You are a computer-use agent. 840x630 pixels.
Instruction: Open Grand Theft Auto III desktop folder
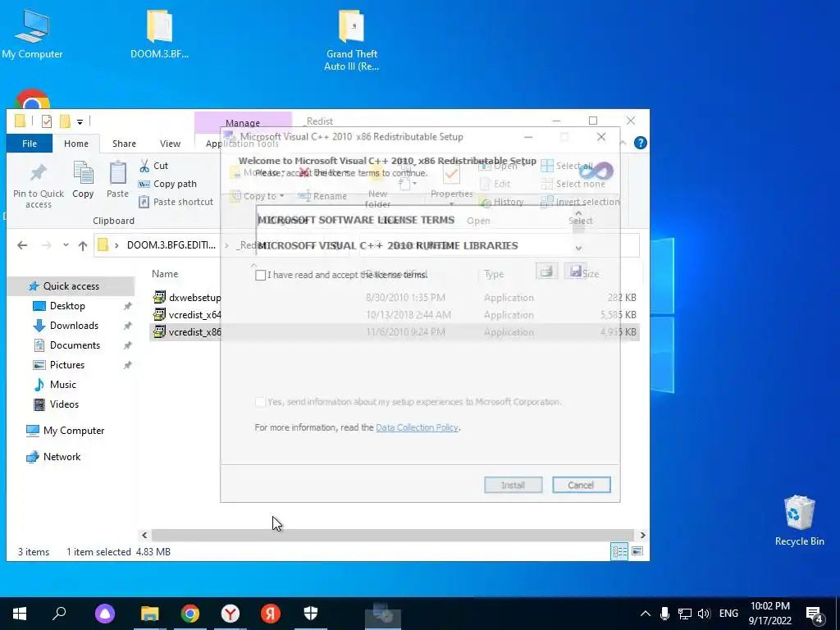(351, 41)
